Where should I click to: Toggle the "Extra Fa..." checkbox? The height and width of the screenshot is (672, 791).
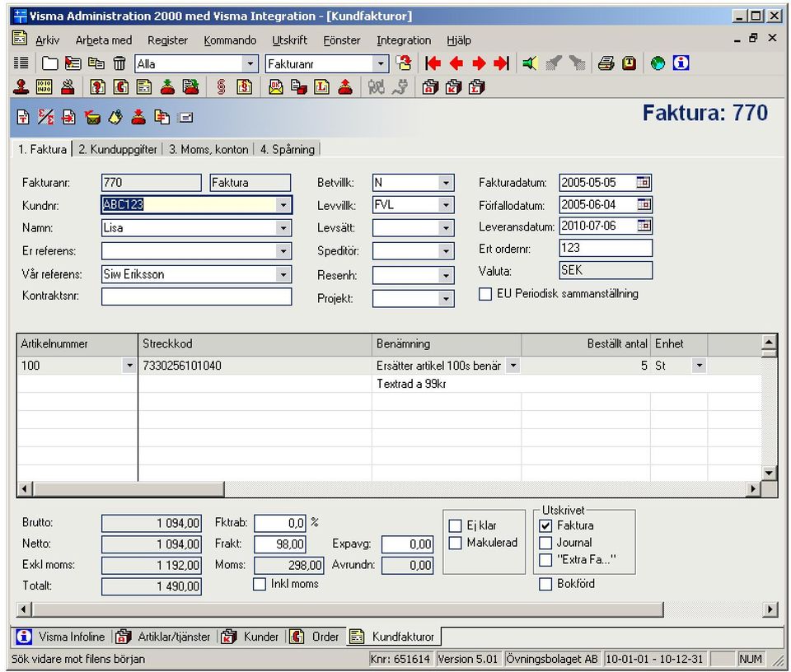pos(545,559)
